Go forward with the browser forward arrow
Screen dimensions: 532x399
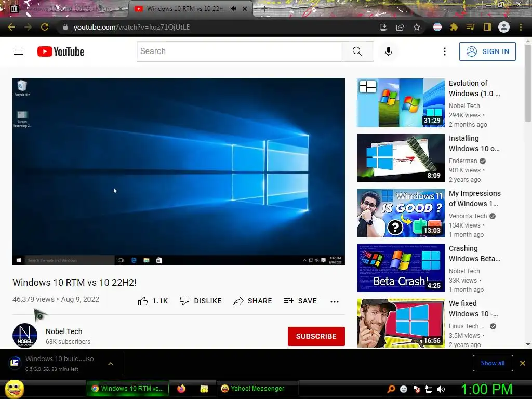pyautogui.click(x=28, y=27)
